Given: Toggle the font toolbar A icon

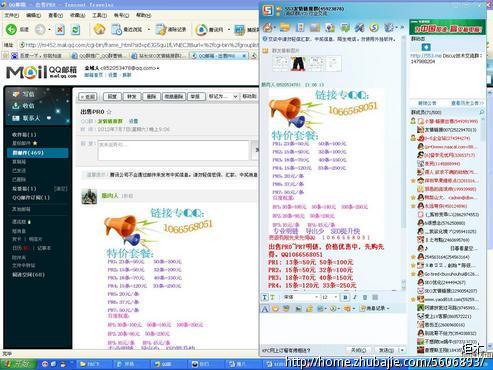Looking at the screenshot, I should pos(265,309).
